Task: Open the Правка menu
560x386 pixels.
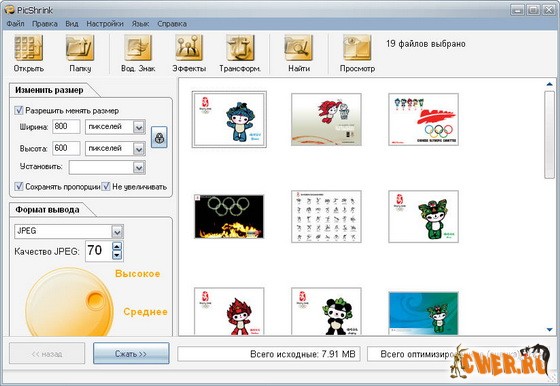Action: click(45, 24)
